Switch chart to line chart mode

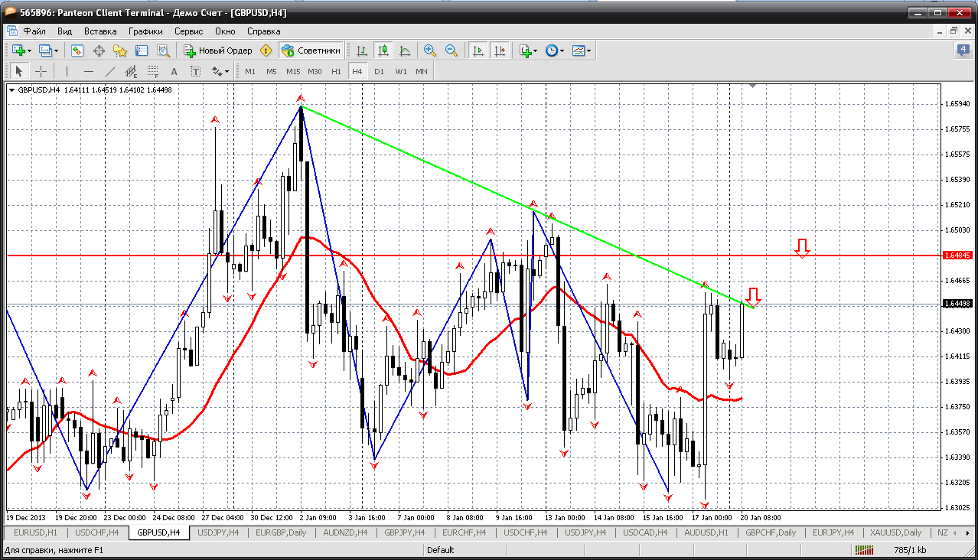(x=405, y=50)
